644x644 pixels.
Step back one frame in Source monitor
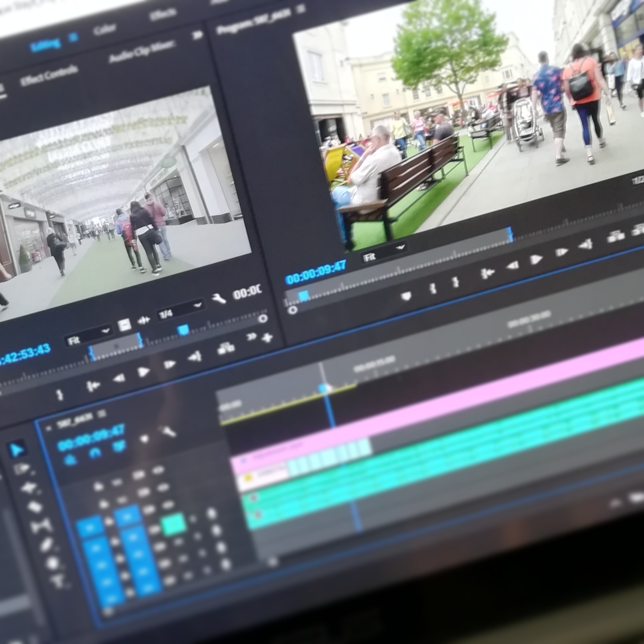pos(119,378)
